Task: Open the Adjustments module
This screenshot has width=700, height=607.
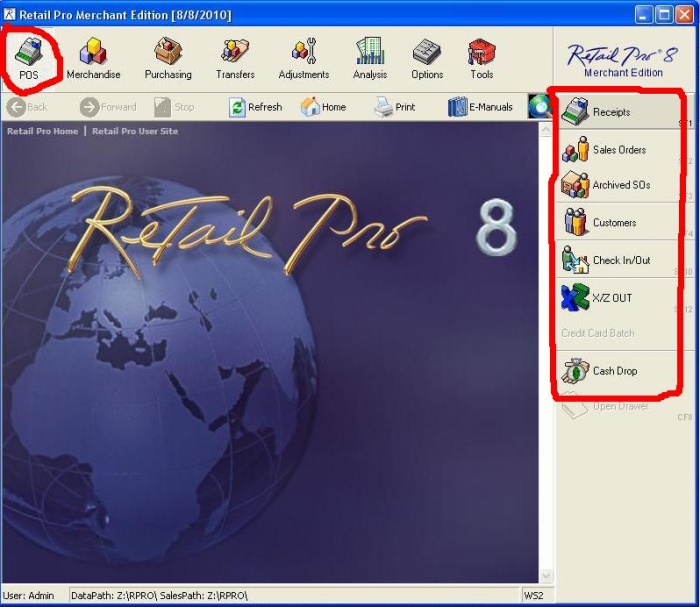Action: point(304,58)
